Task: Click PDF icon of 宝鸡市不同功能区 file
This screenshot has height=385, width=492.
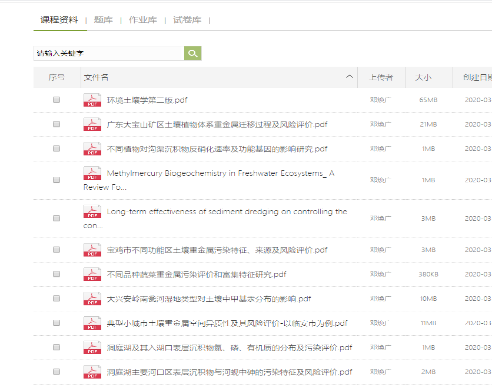Action: 92,250
